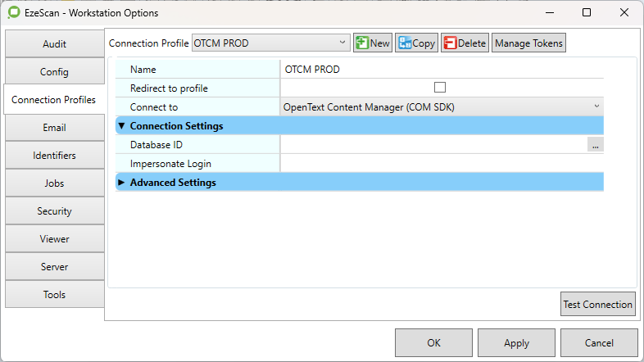The width and height of the screenshot is (644, 362).
Task: Browse Database ID with ellipsis button
Action: click(595, 145)
